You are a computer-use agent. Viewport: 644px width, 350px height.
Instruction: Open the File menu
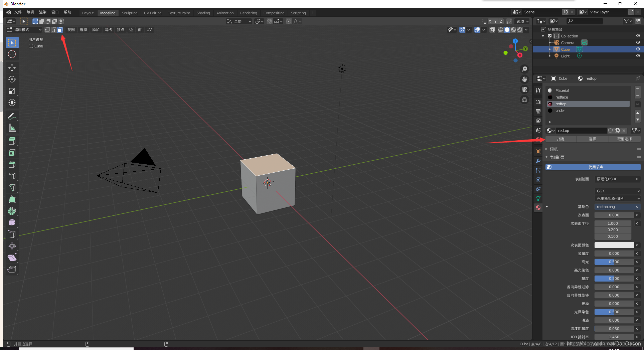[18, 12]
